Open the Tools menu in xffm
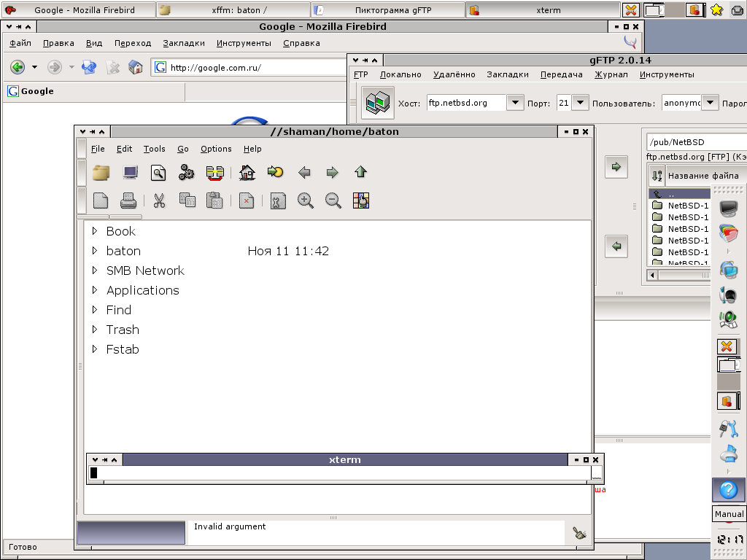The width and height of the screenshot is (747, 560). (x=154, y=149)
